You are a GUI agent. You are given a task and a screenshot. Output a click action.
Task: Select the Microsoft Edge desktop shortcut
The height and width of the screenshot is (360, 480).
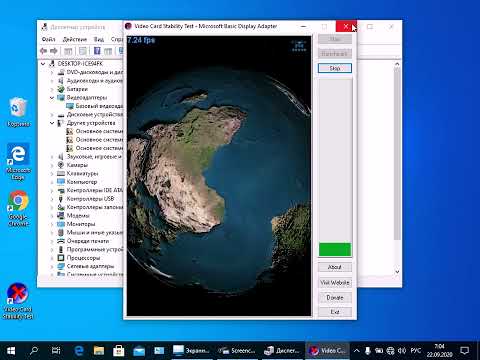click(x=18, y=162)
